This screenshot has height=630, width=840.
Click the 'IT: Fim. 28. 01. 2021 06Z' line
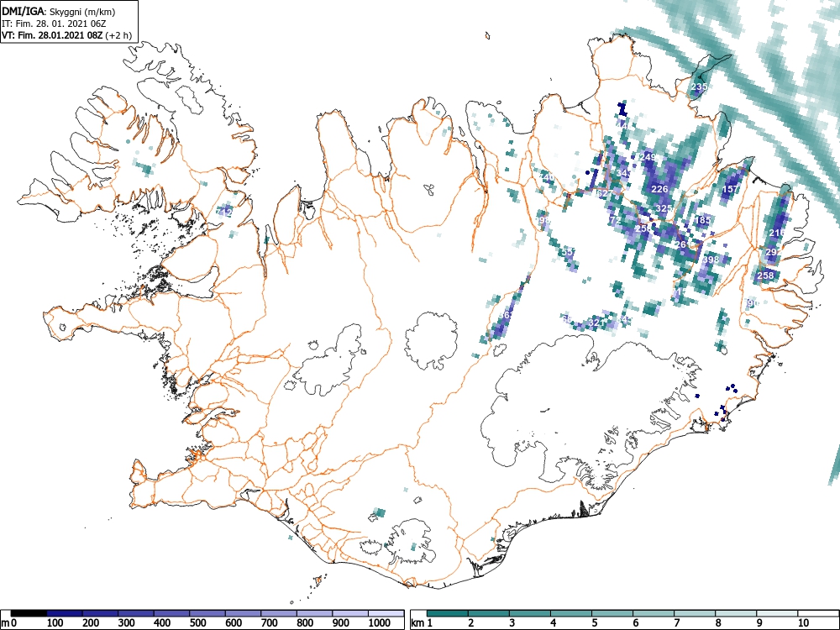pyautogui.click(x=54, y=24)
